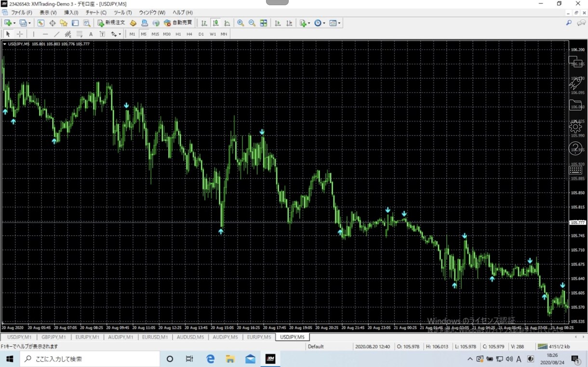Click the 105.777 current price label
The height and width of the screenshot is (367, 588).
[577, 222]
